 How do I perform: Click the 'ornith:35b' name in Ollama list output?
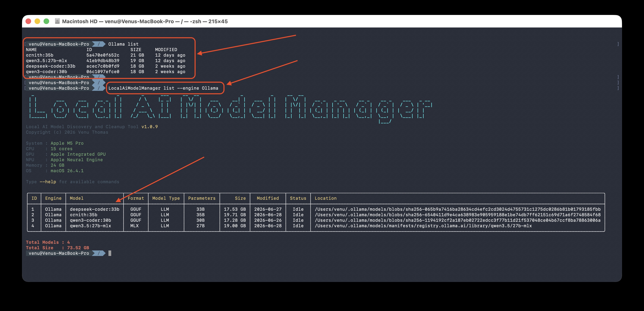39,55
